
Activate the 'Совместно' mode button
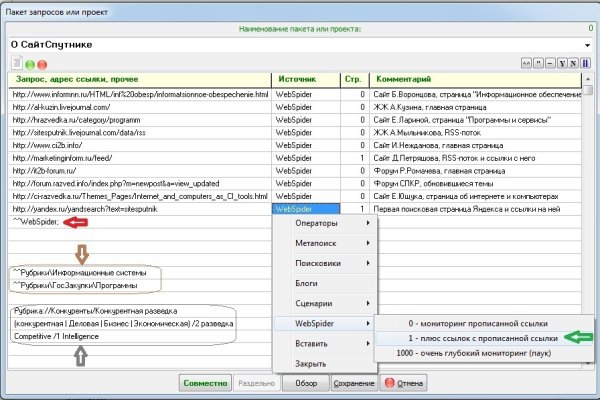tap(204, 383)
